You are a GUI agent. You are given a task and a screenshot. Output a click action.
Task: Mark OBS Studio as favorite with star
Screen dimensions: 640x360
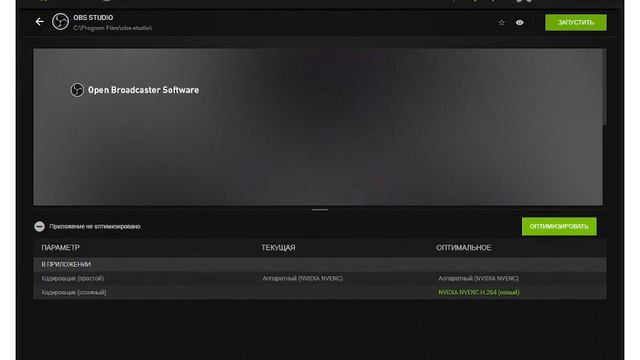point(501,22)
